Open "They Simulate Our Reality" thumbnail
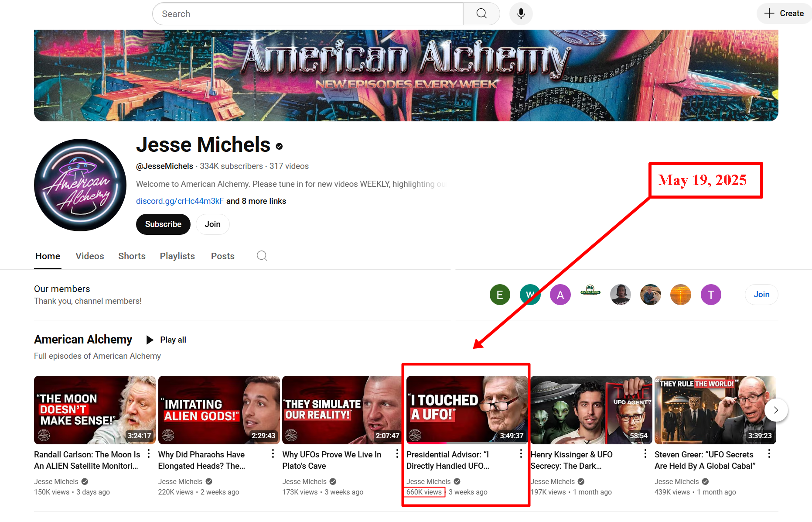Screen dimensions: 812x522 click(x=343, y=410)
